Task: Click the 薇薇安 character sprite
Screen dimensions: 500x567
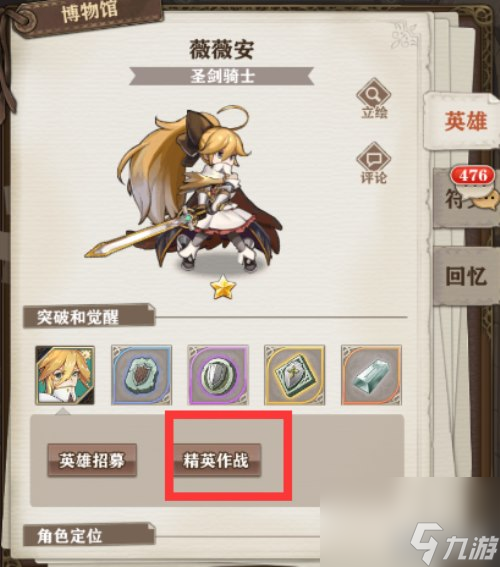Action: (184, 188)
